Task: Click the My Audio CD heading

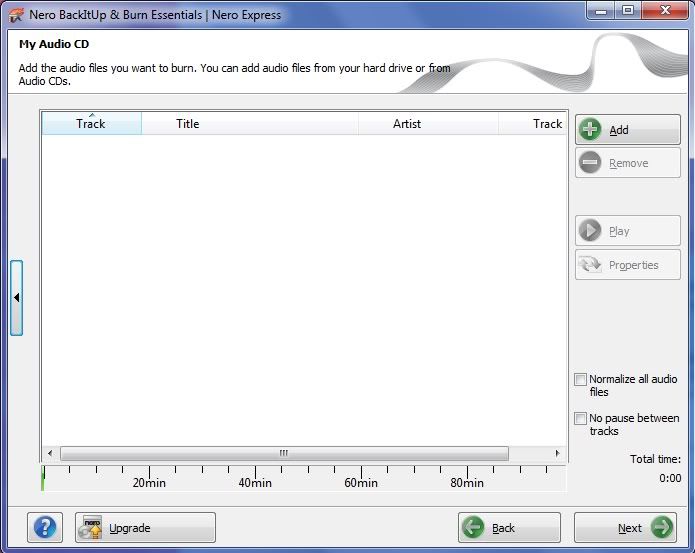Action: [54, 44]
